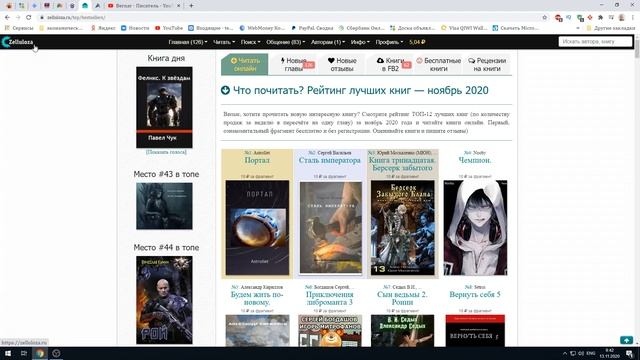The height and width of the screenshot is (360, 640).
Task: Open the Место #43 в топе book cover
Action: (x=164, y=206)
